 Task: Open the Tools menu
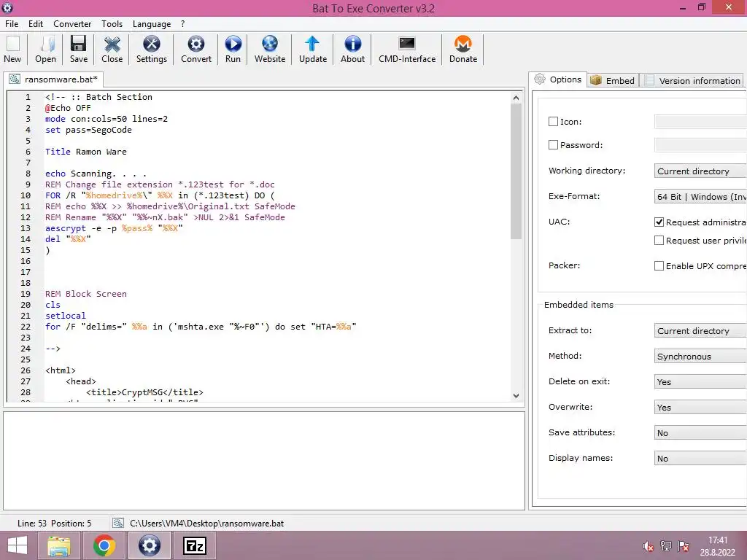coord(112,24)
